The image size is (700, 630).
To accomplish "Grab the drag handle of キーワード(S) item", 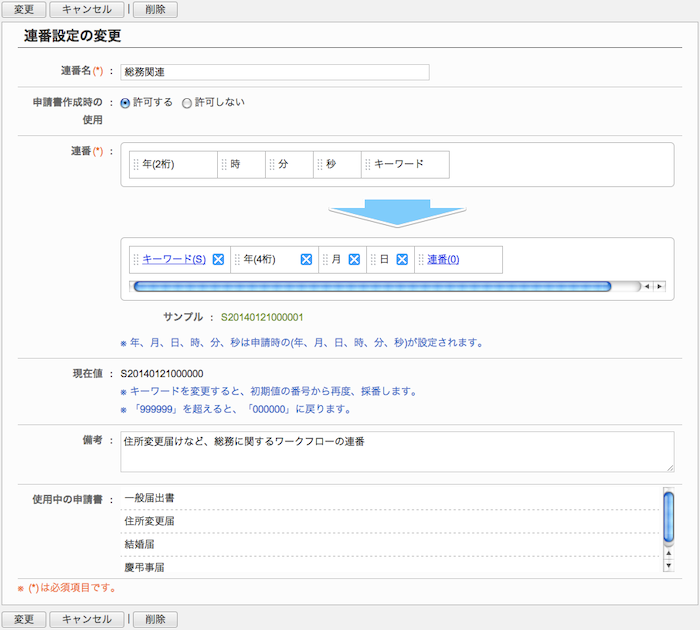I will click(136, 259).
